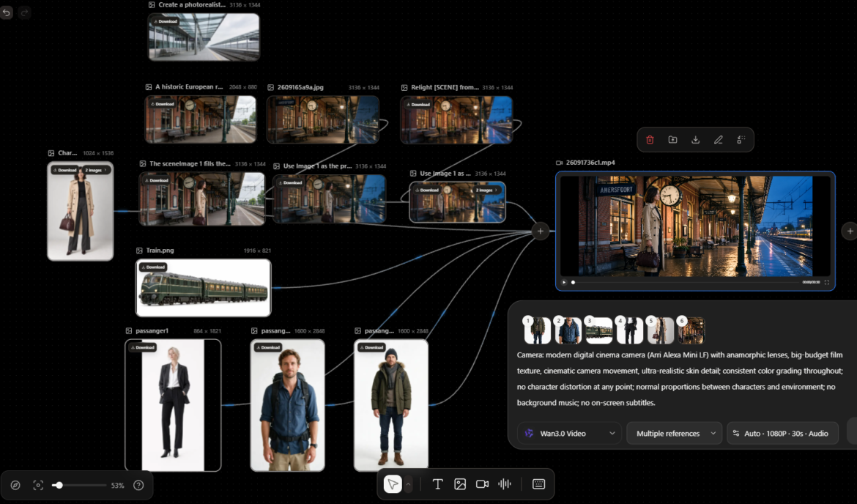The height and width of the screenshot is (504, 857).
Task: Open the keyboard shortcuts icon
Action: 538,483
